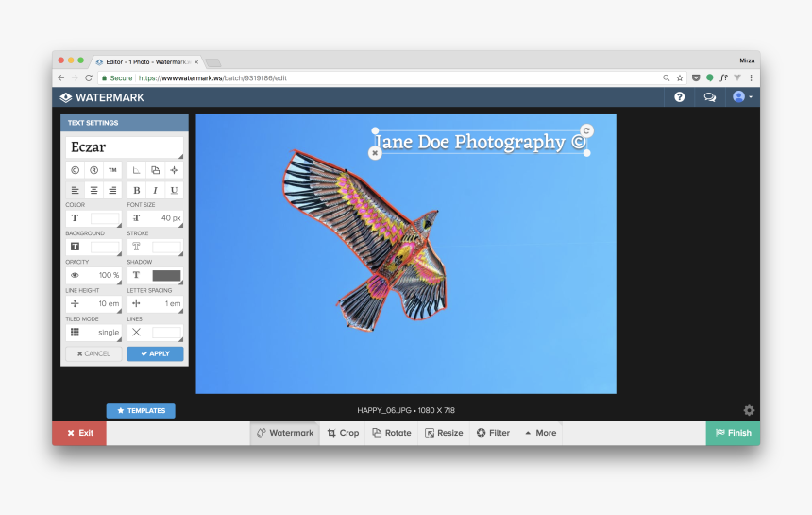Image resolution: width=812 pixels, height=515 pixels.
Task: Align text left
Action: click(76, 190)
